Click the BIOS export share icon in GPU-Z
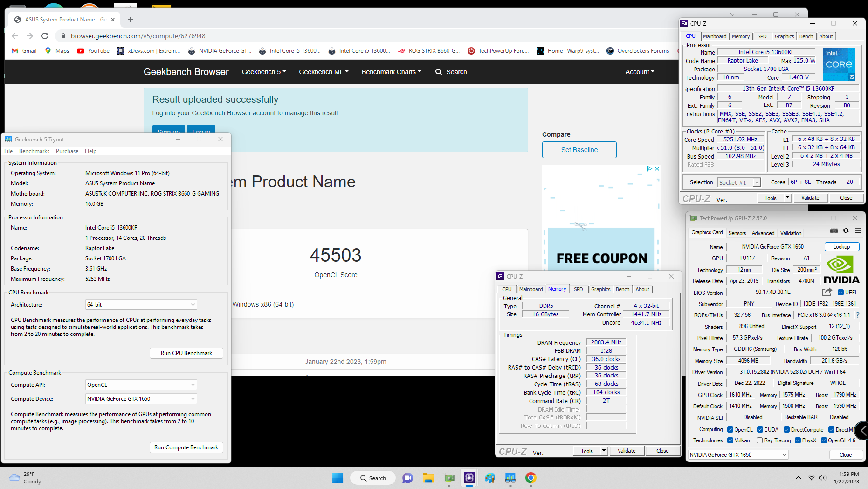 coord(827,292)
